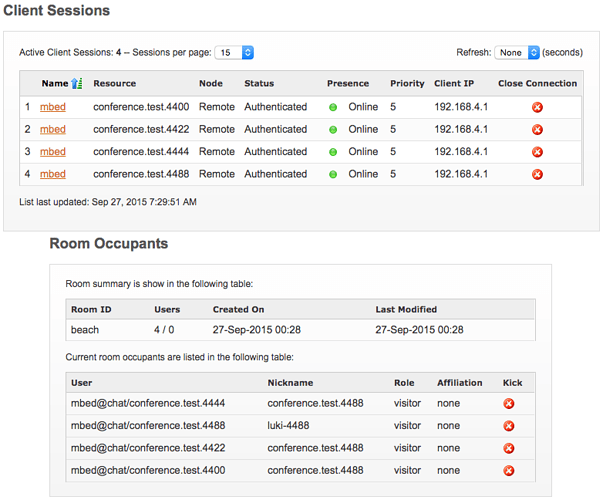Image resolution: width=603 pixels, height=500 pixels.
Task: Open mbed user link in row 4
Action: [x=53, y=174]
